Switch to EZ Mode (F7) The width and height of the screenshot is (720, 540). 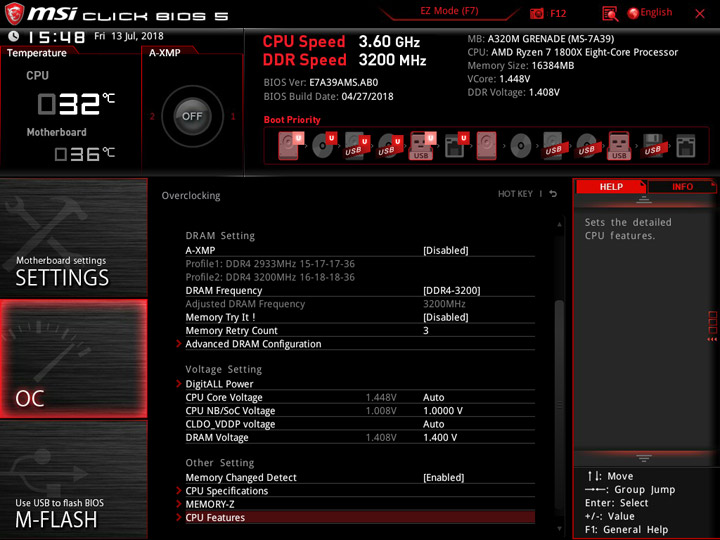[449, 11]
